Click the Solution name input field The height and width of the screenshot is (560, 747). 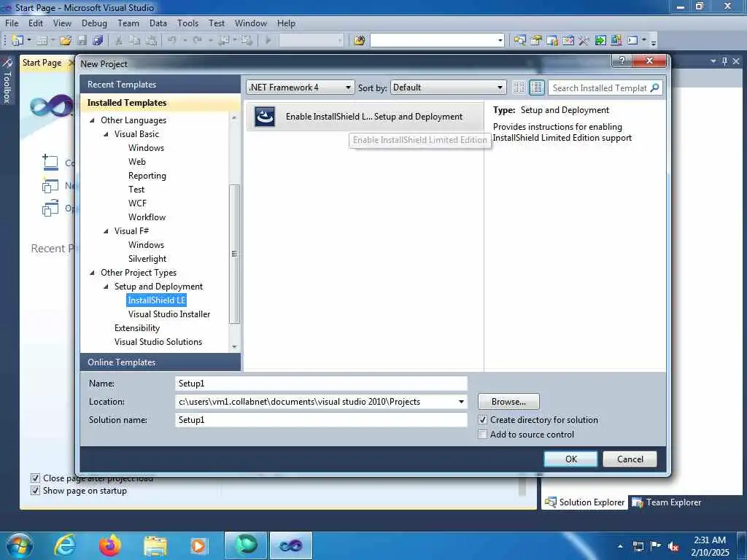pos(321,420)
